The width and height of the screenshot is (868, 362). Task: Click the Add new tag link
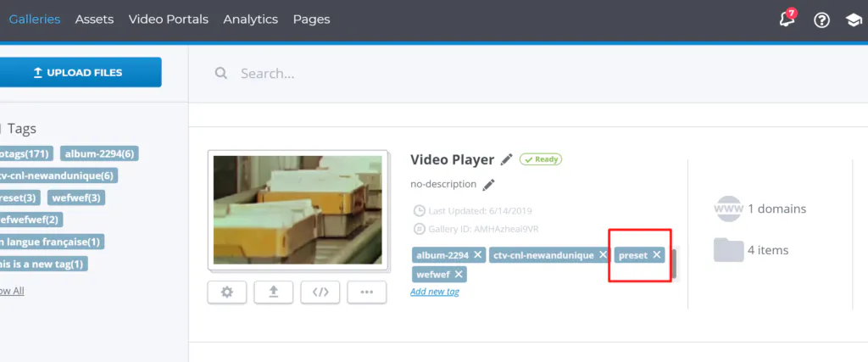[x=435, y=292]
